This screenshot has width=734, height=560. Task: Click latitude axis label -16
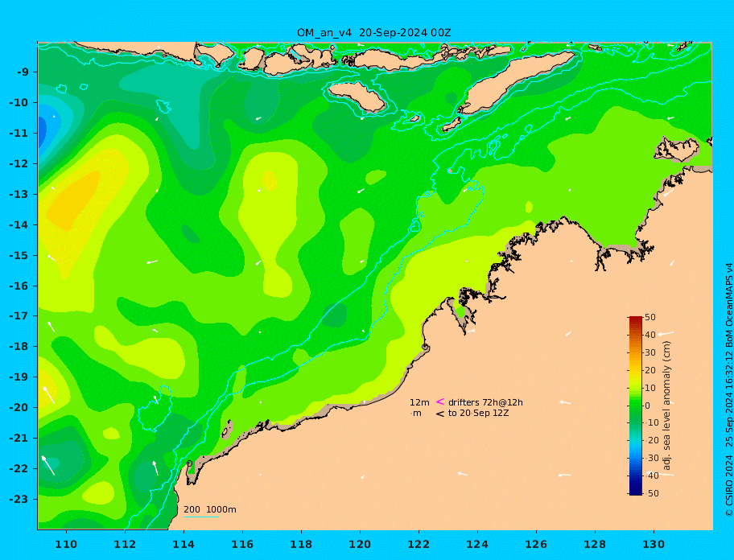[x=19, y=286]
